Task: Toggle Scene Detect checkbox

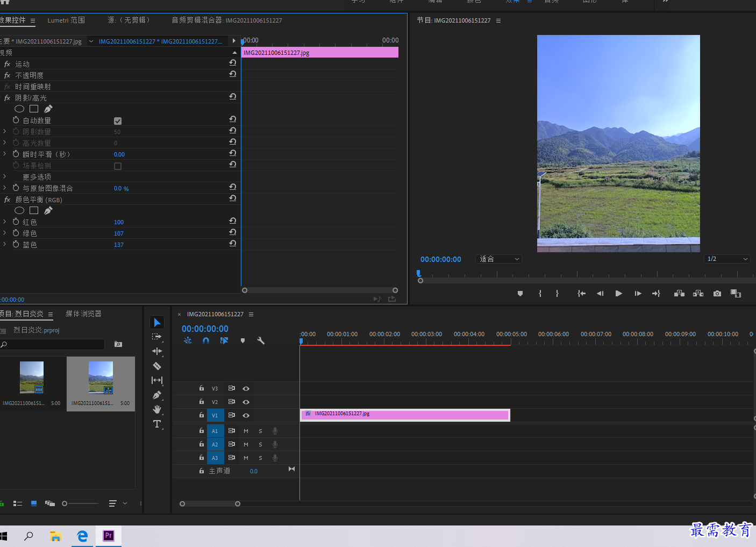Action: pos(118,166)
